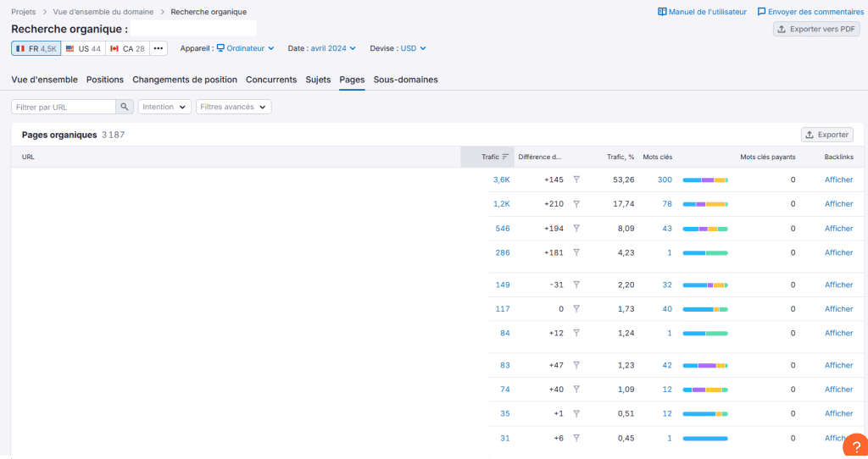This screenshot has width=868, height=459.
Task: Switch to the US 44 database
Action: [x=83, y=48]
